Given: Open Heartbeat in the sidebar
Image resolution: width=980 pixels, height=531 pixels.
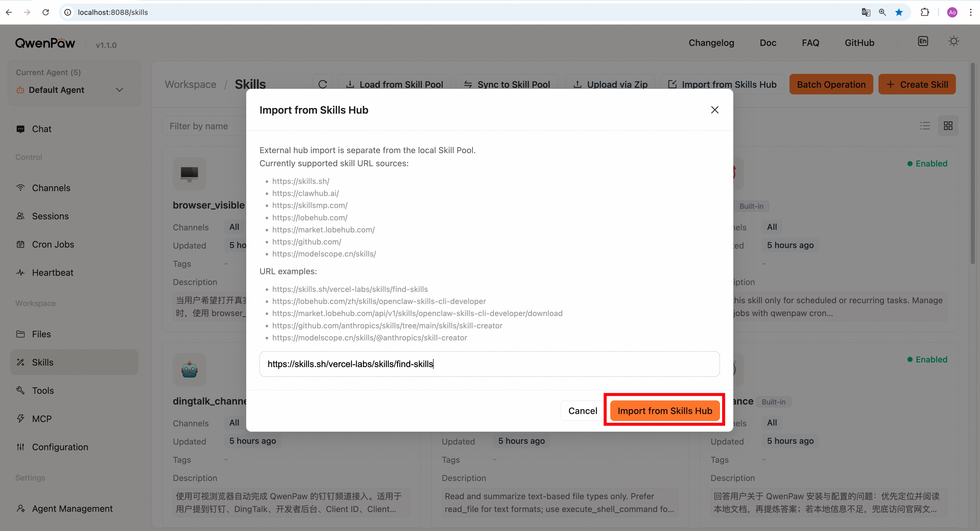Looking at the screenshot, I should coord(74,272).
